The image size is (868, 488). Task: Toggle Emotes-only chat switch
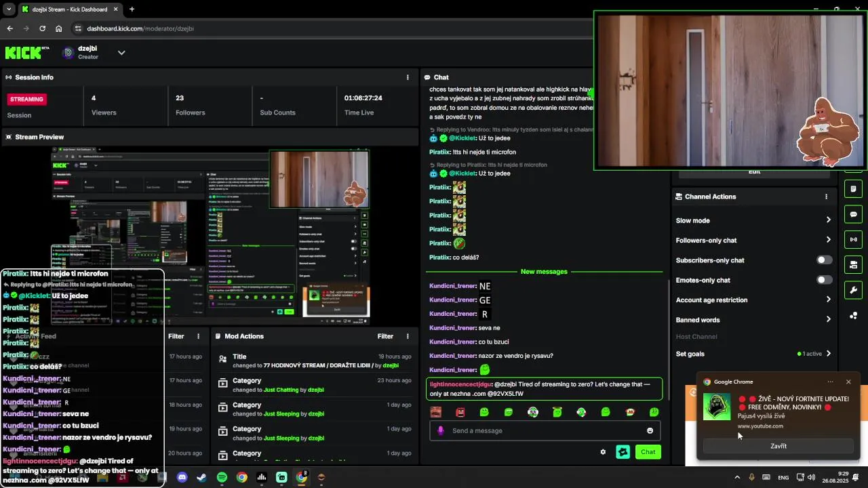click(824, 280)
